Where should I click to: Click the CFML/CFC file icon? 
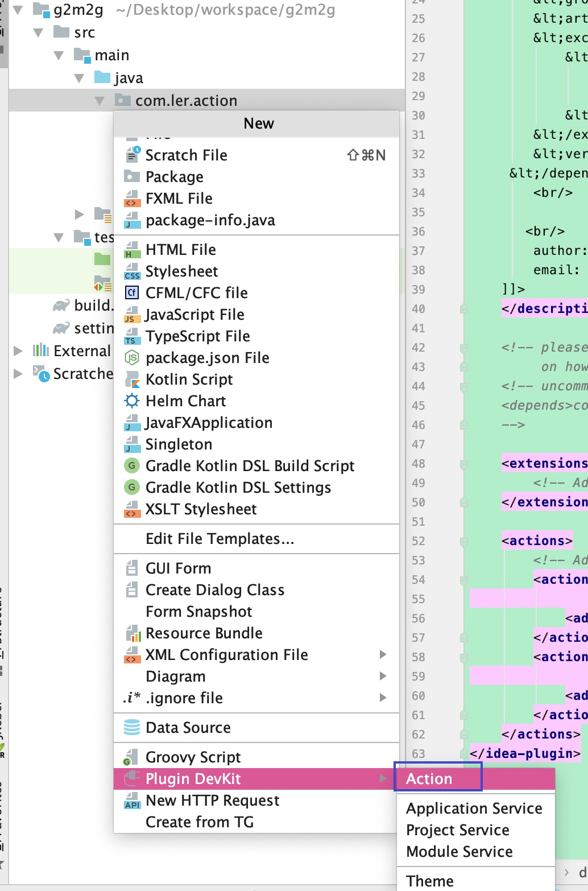pos(132,292)
